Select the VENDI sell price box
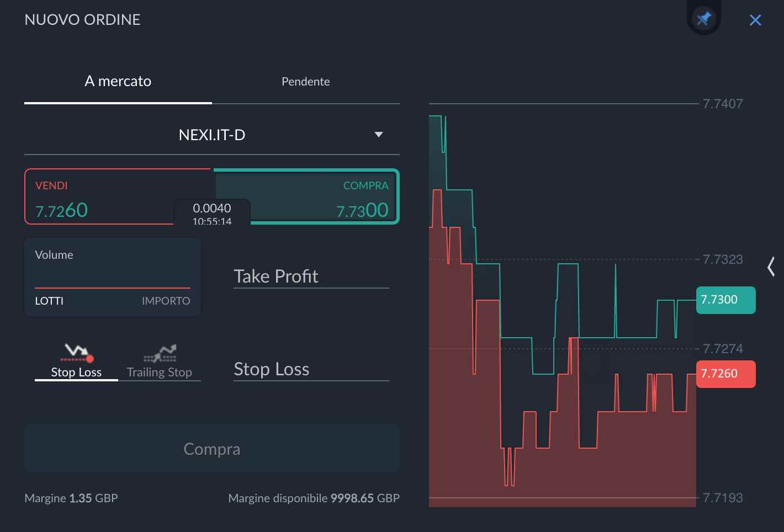This screenshot has height=532, width=784. [x=99, y=197]
